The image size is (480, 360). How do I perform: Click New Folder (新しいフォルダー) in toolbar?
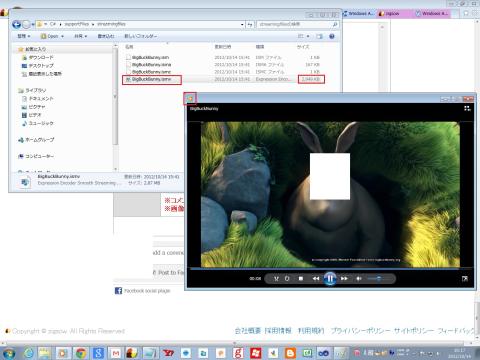(x=141, y=36)
